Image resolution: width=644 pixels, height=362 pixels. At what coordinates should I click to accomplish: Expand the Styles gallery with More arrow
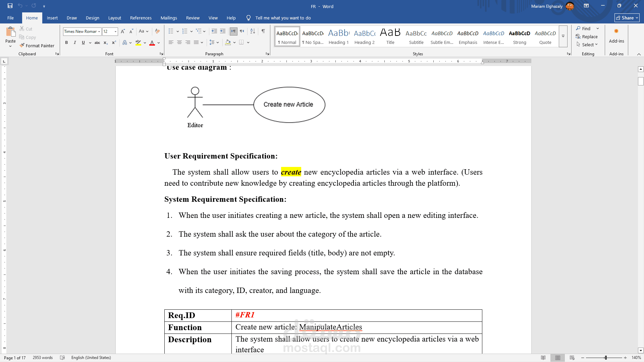(x=563, y=36)
